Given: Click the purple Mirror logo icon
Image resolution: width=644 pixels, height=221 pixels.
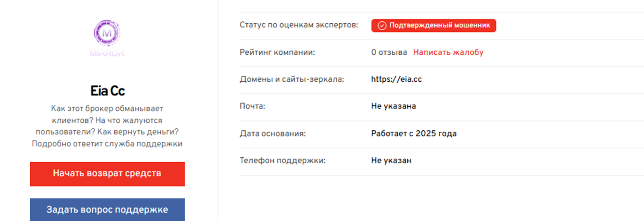Looking at the screenshot, I should click(x=107, y=33).
